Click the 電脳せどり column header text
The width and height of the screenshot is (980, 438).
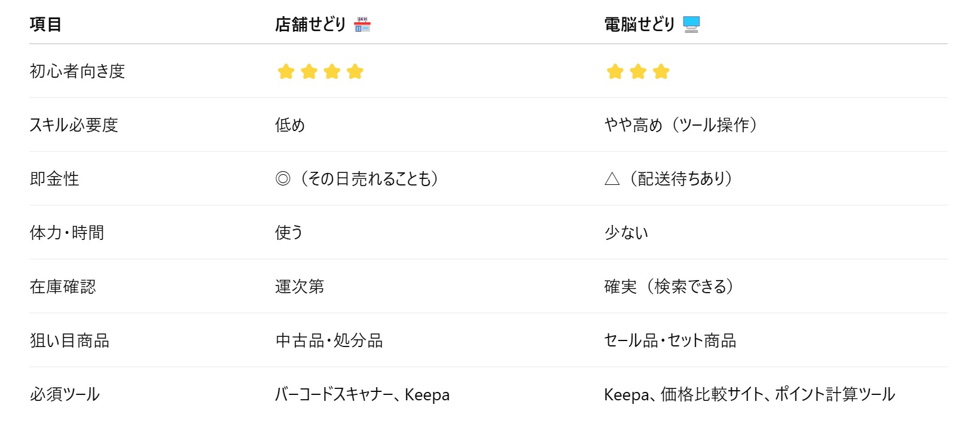click(639, 25)
